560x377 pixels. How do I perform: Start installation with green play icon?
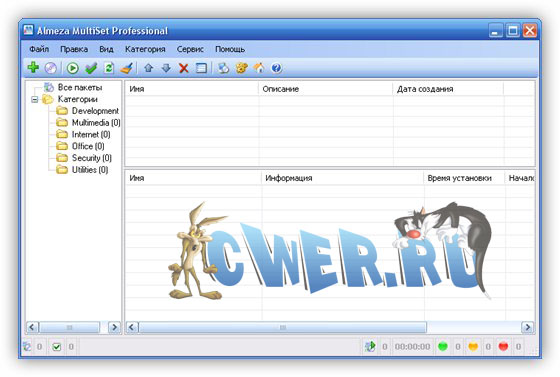point(72,68)
